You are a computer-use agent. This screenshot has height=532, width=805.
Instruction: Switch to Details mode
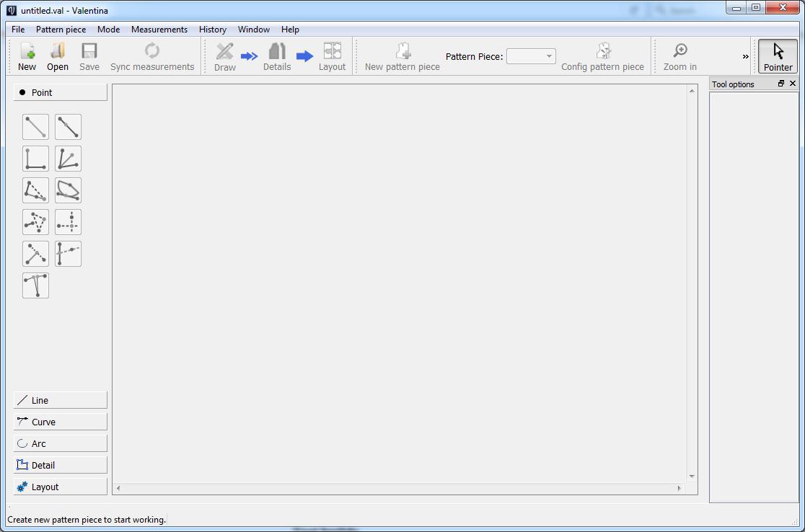277,56
